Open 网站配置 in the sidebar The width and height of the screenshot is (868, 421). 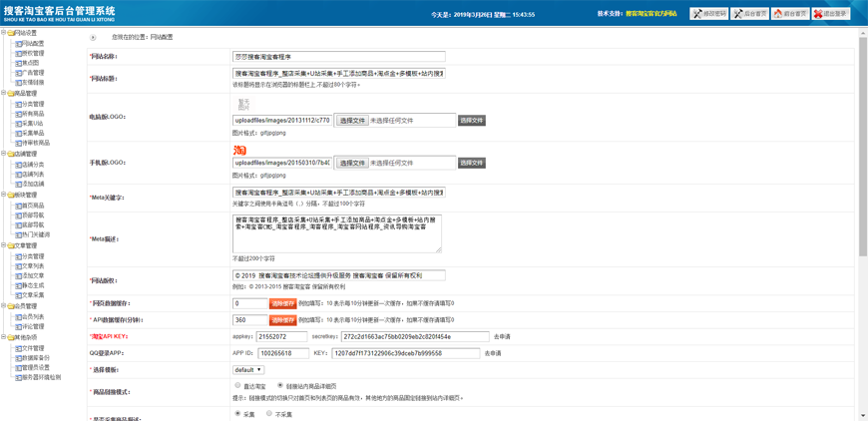[33, 43]
